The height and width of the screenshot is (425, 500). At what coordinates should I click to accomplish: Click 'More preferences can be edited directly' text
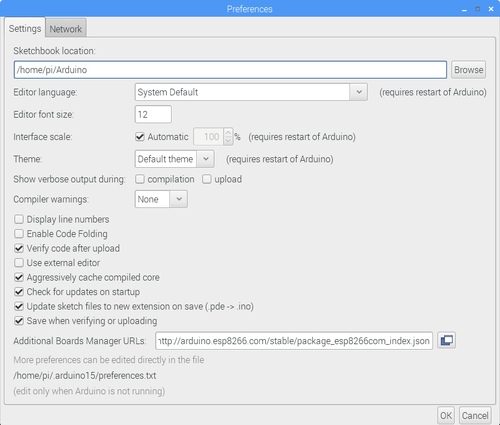click(109, 360)
